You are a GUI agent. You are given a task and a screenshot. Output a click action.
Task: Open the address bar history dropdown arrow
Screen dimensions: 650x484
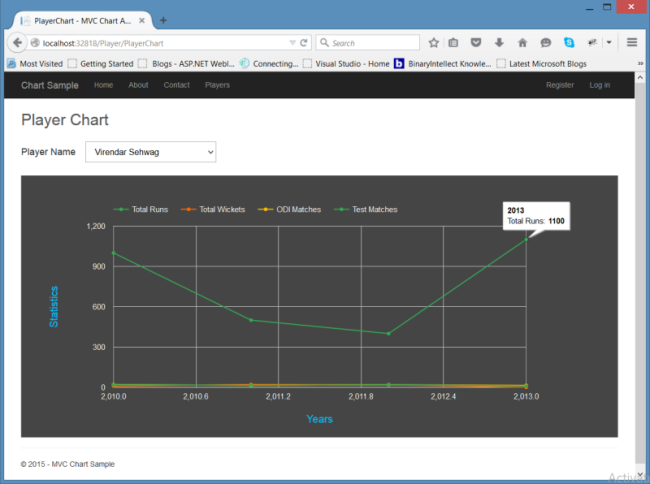(x=292, y=43)
